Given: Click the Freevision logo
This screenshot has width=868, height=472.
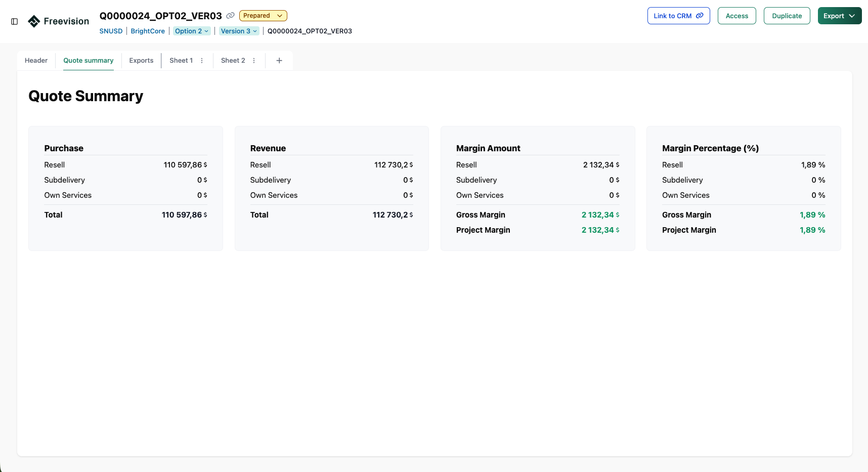Looking at the screenshot, I should pos(58,21).
